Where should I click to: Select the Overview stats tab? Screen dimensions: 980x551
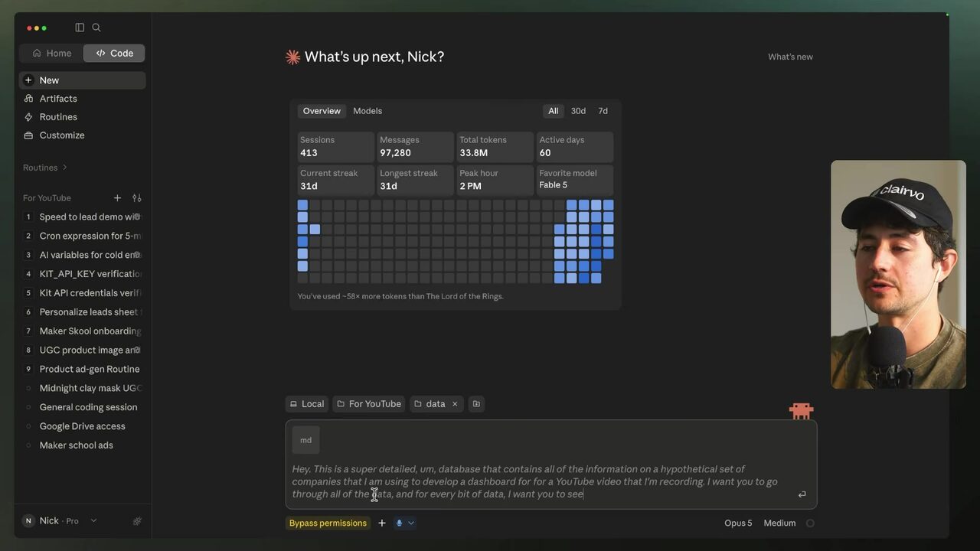click(x=322, y=111)
